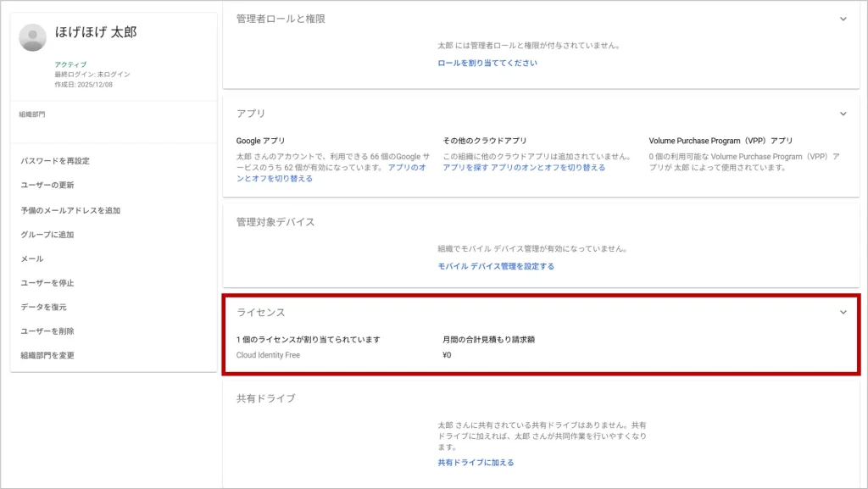Viewport: 868px width, 489px height.
Task: Collapse the 管理者ロールと権限 section chevron
Action: [x=843, y=19]
